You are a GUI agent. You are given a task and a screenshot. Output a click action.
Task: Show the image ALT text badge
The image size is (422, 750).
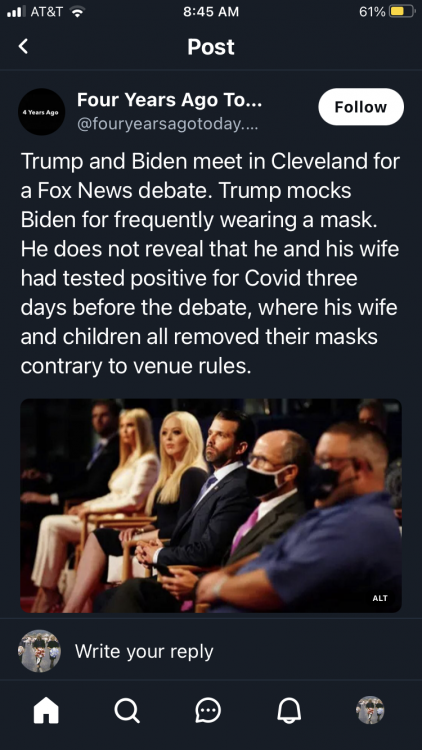click(380, 598)
